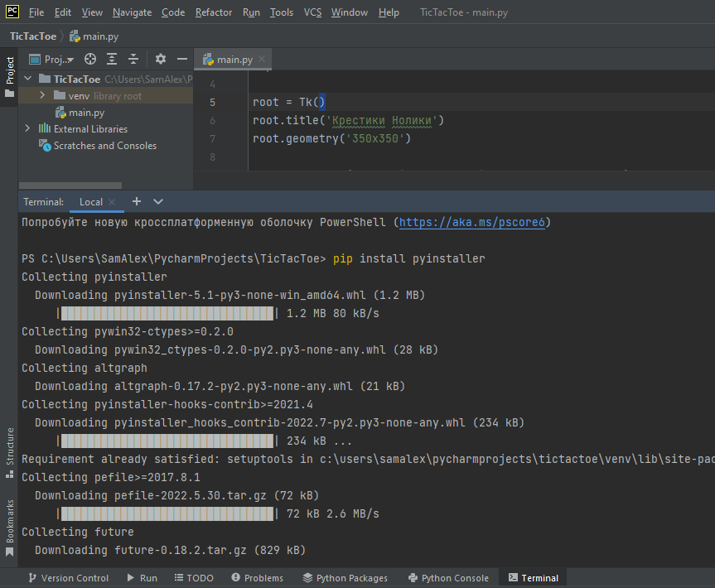Click root.title code line

348,120
